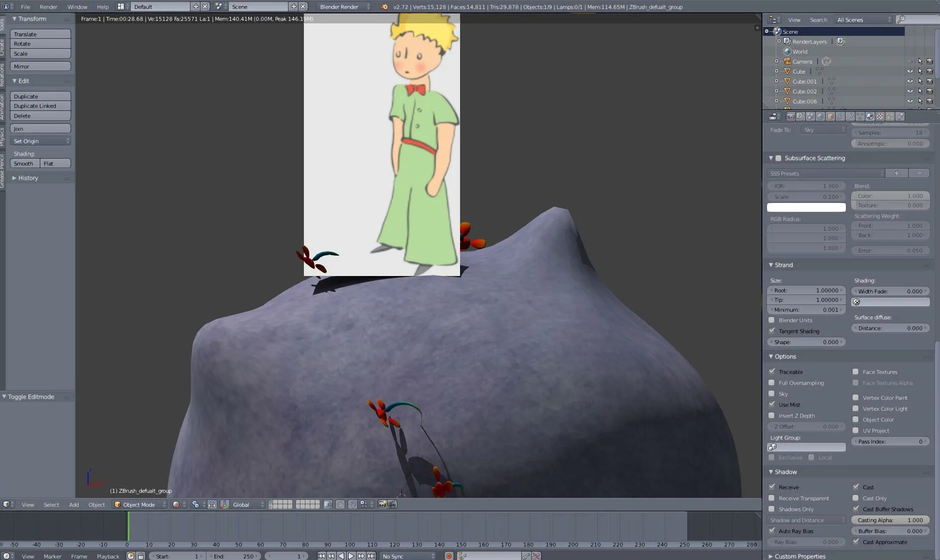Click the Duplicate Linked button
Viewport: 940px width, 560px height.
[x=40, y=106]
